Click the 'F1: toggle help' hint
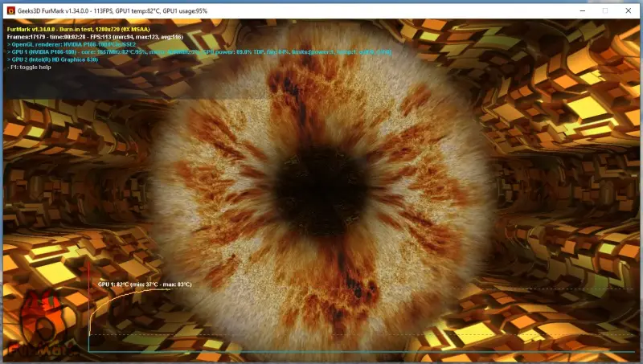The width and height of the screenshot is (643, 364). (30, 67)
